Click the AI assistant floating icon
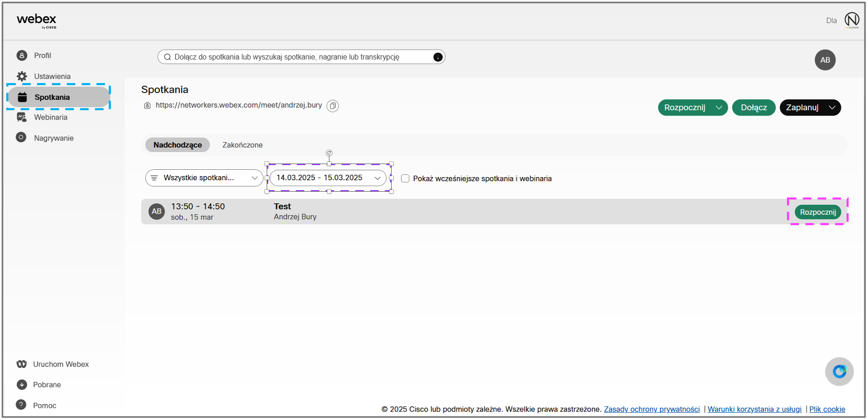The height and width of the screenshot is (420, 868). click(839, 371)
